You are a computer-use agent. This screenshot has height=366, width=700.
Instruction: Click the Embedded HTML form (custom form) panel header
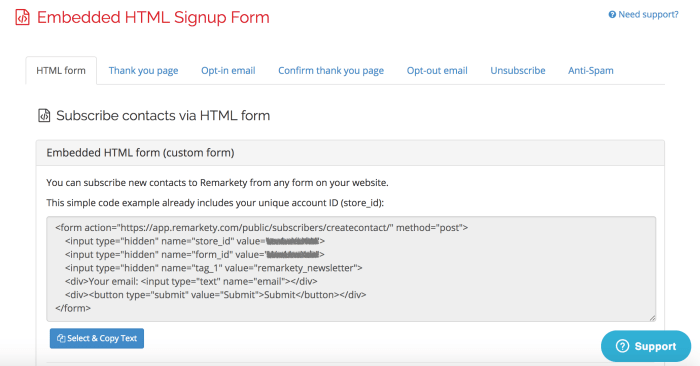point(350,153)
